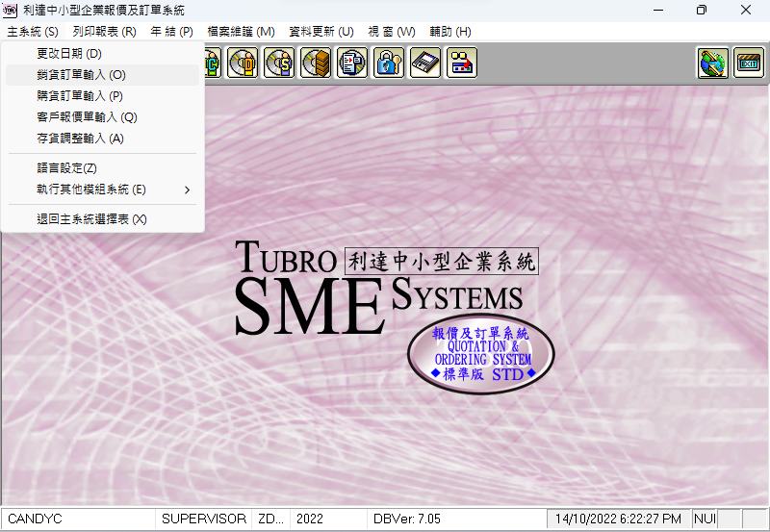Expand the 執行其他模組系統 (E) submenu arrow
This screenshot has height=532, width=770.
pyautogui.click(x=187, y=190)
